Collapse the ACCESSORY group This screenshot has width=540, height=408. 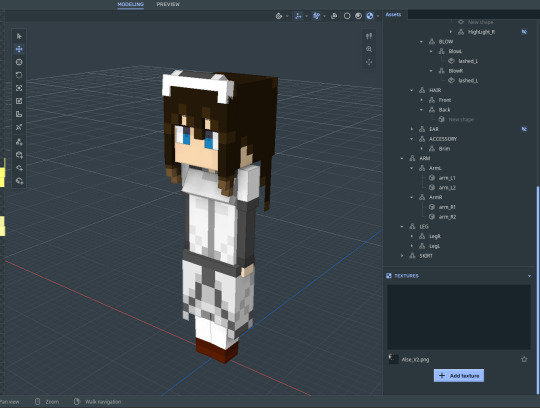point(412,139)
